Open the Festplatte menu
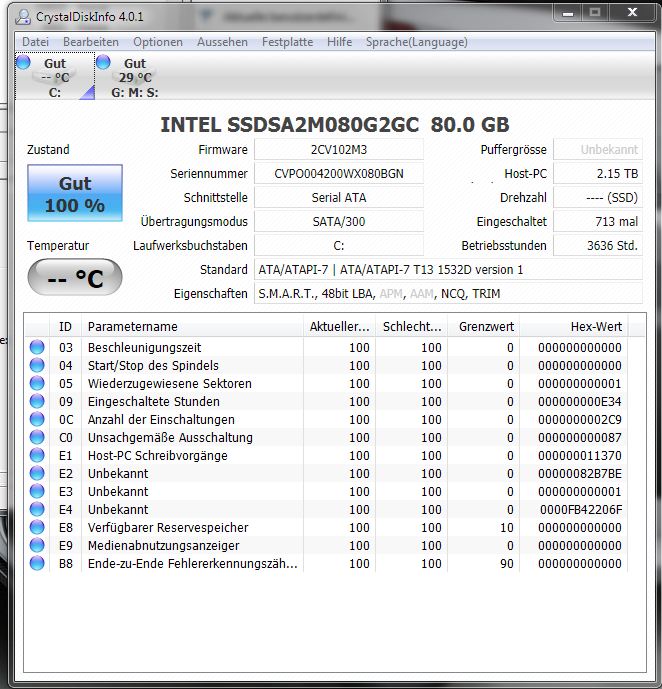 287,42
